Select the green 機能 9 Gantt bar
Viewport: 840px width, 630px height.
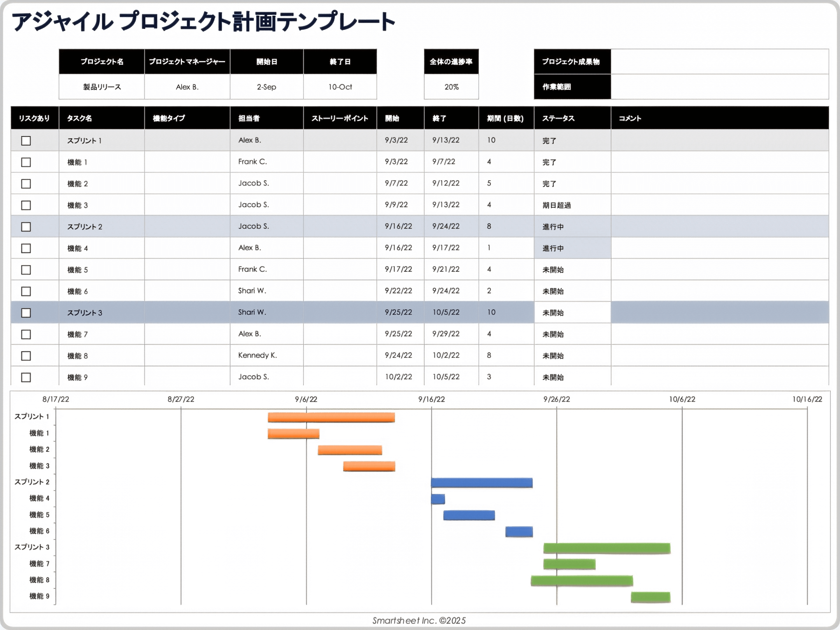(651, 597)
